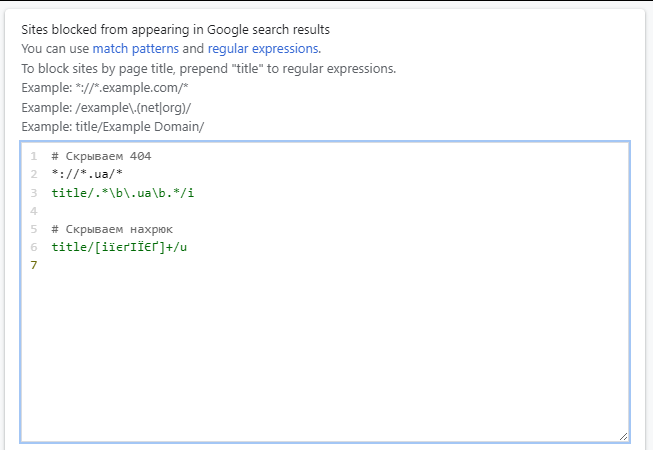653x450 pixels.
Task: Click the active line number 7
Action: tap(33, 265)
